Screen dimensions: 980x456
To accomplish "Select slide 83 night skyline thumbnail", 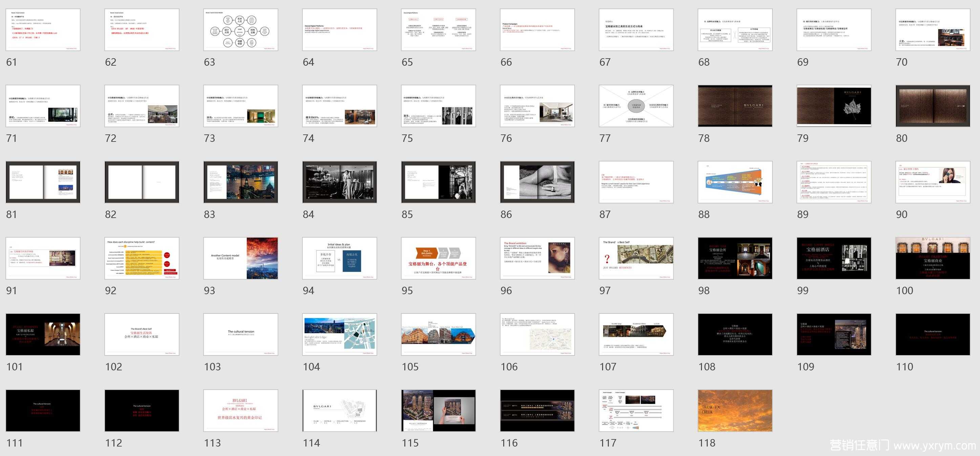I will click(x=241, y=182).
